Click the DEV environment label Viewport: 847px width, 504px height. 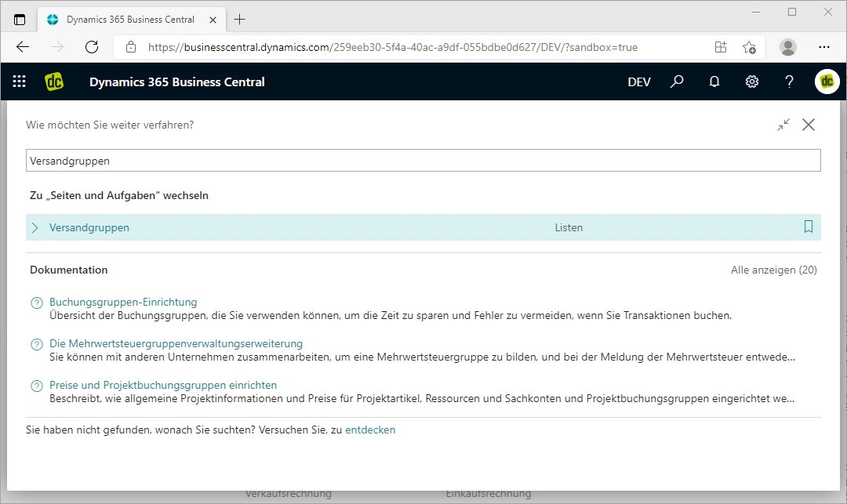coord(639,82)
